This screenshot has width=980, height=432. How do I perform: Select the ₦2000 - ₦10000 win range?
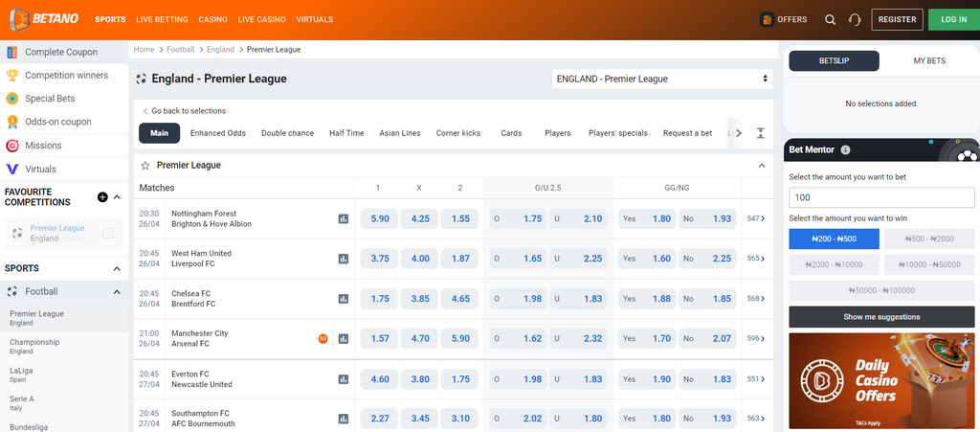(834, 264)
